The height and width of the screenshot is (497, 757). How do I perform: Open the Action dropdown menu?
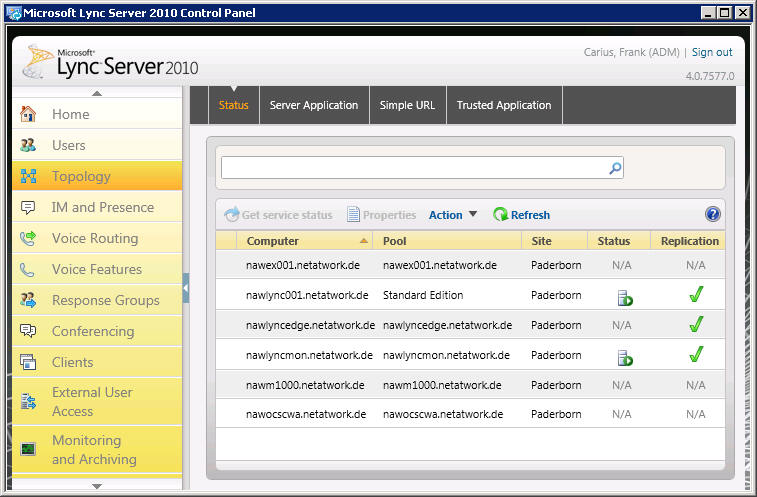click(x=453, y=215)
